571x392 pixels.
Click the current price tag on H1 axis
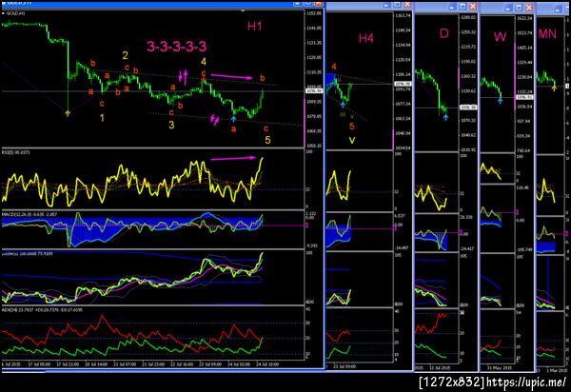(x=314, y=91)
